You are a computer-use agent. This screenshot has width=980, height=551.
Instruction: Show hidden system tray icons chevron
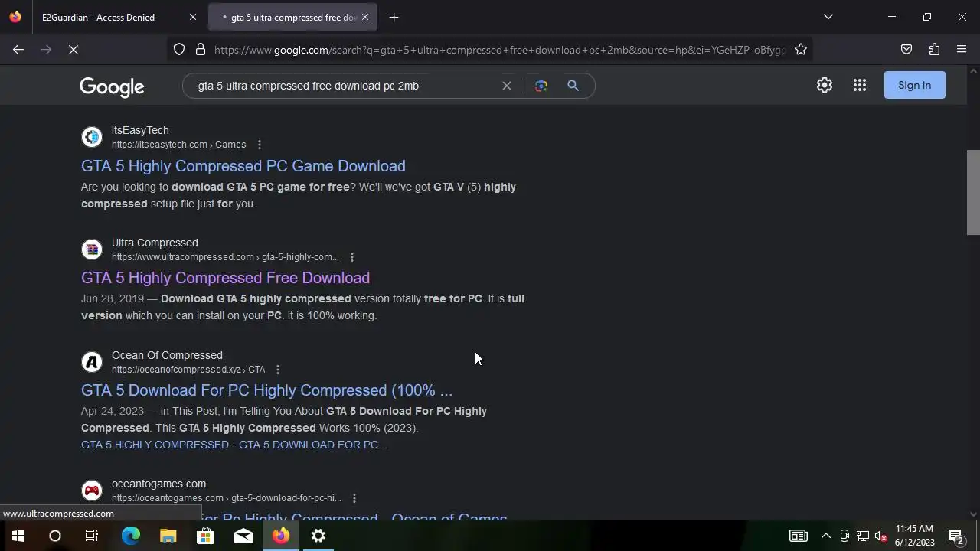pos(826,536)
